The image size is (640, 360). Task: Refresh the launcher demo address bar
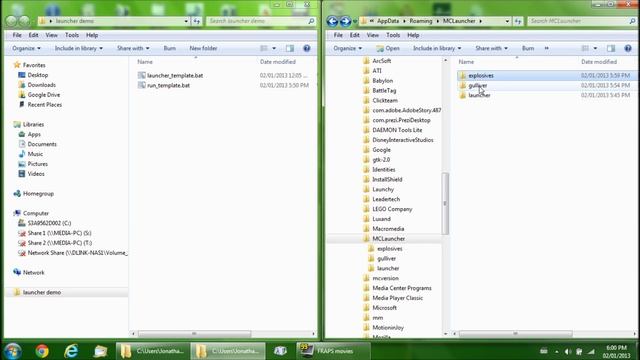pyautogui.click(x=197, y=21)
